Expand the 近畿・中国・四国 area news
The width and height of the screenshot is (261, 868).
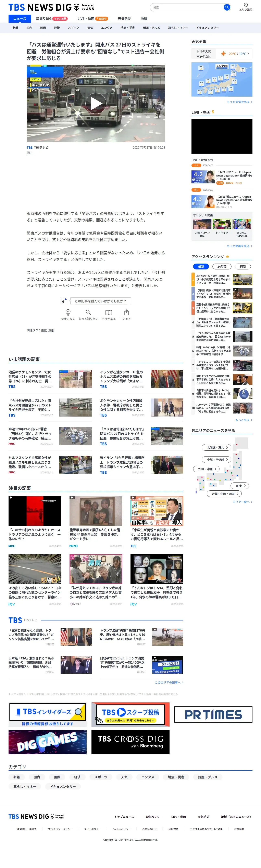pyautogui.click(x=224, y=494)
